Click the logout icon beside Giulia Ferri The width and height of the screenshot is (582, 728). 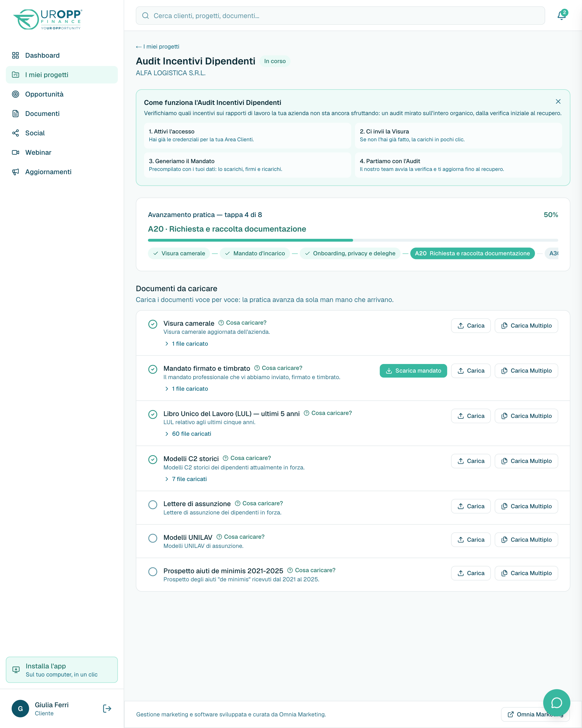tap(107, 708)
